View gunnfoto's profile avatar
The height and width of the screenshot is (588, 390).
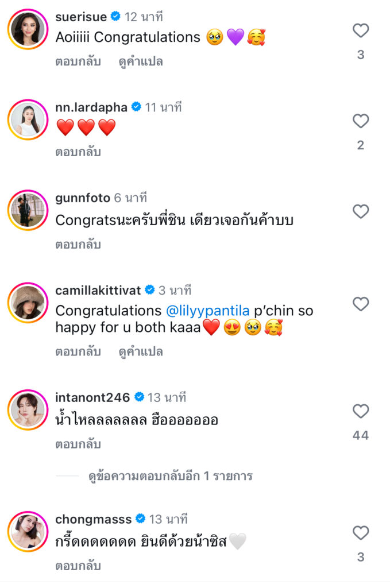(28, 210)
